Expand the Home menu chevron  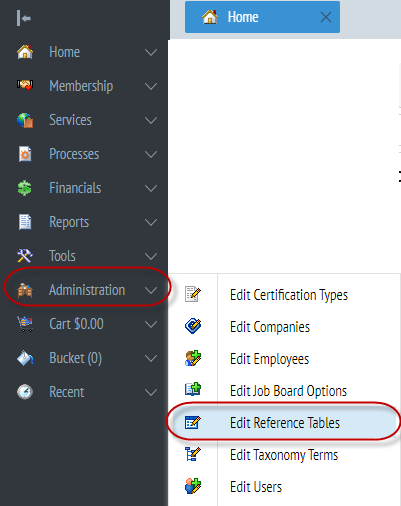point(151,52)
